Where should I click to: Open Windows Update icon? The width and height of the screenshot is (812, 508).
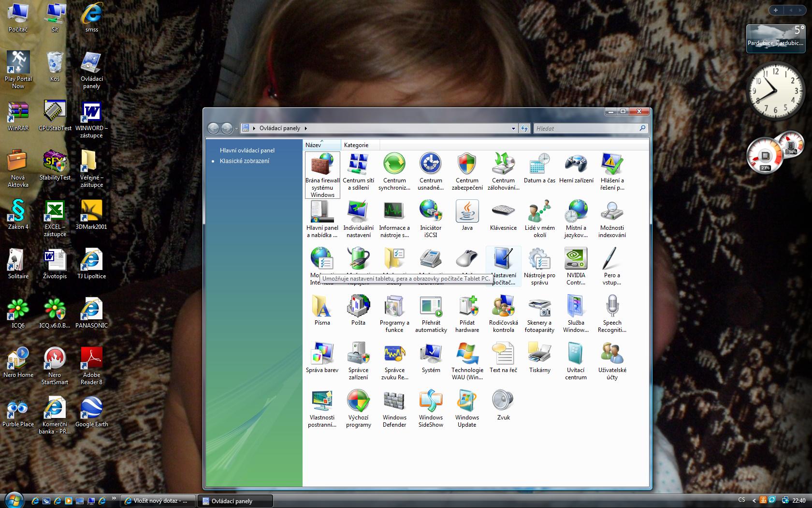click(467, 402)
